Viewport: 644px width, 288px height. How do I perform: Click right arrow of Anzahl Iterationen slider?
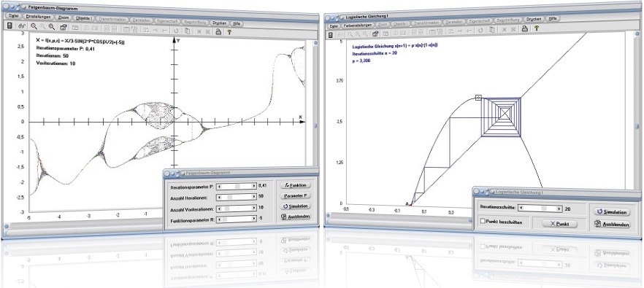[254, 198]
